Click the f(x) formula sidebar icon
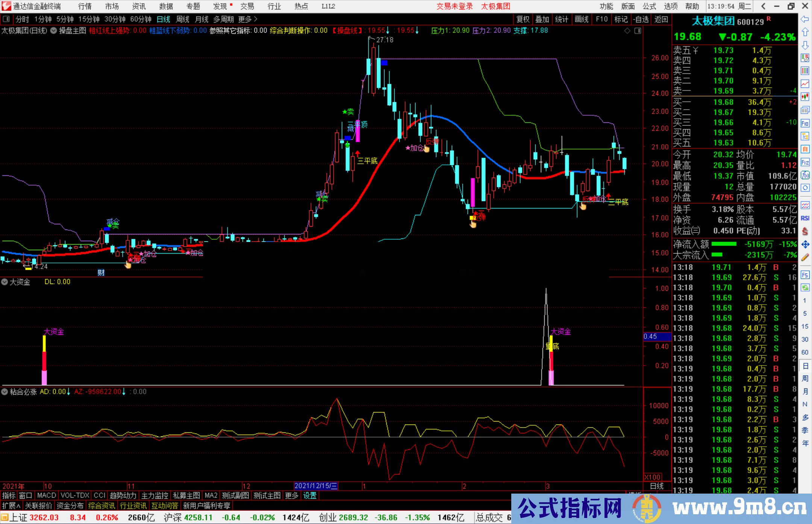This screenshot has width=812, height=524. (x=805, y=175)
